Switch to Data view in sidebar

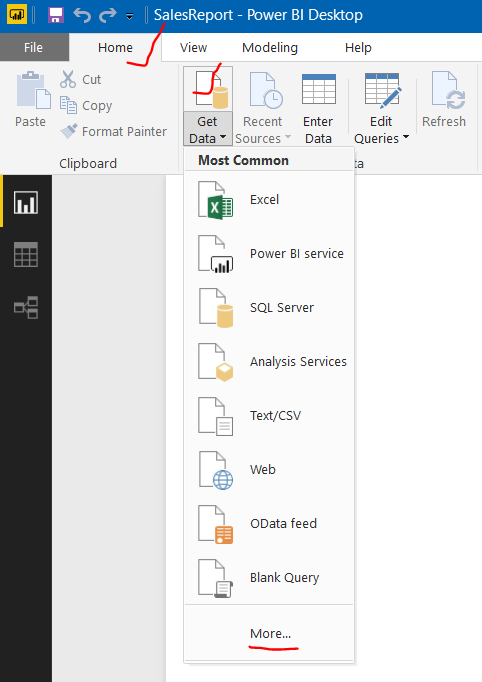(26, 254)
